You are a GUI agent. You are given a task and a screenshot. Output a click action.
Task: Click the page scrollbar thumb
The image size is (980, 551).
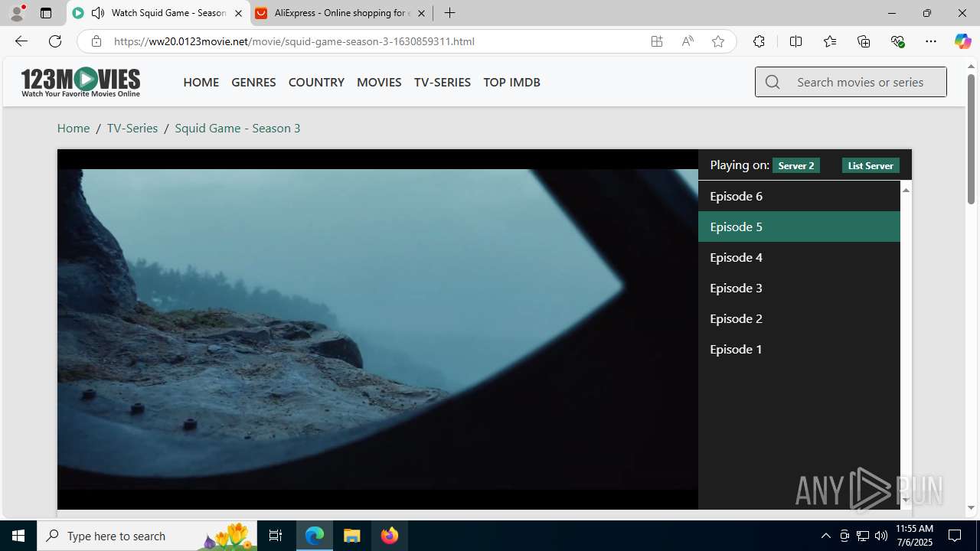pyautogui.click(x=971, y=139)
